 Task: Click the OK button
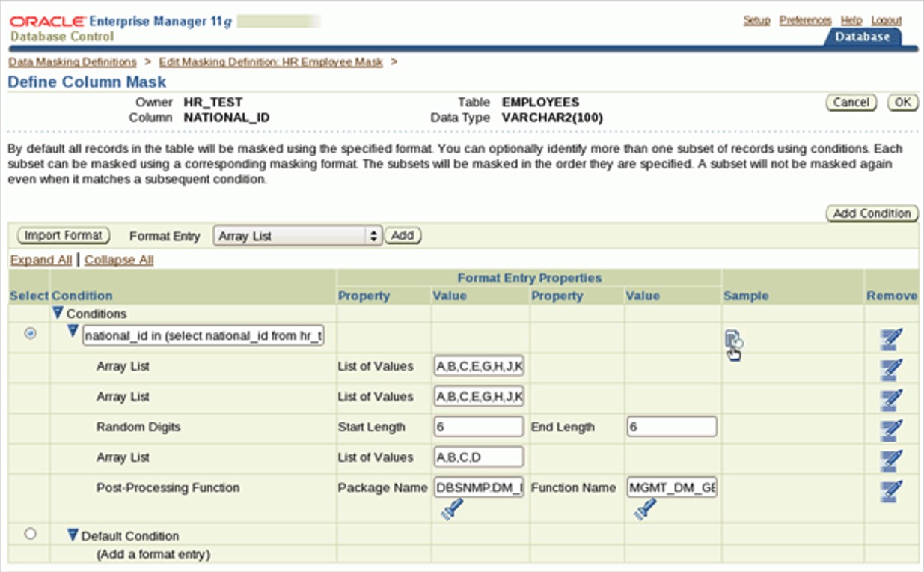pyautogui.click(x=903, y=103)
